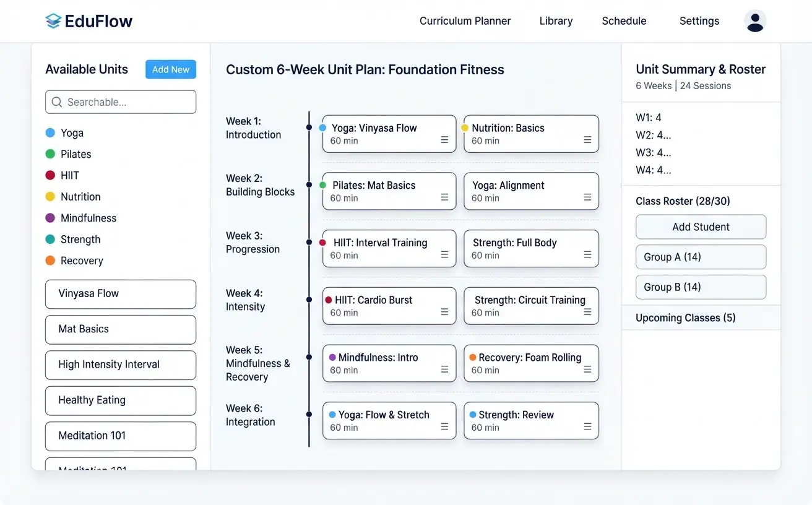The image size is (812, 505).
Task: Click drag handle on HIIT: Interval Training card
Action: (x=444, y=255)
